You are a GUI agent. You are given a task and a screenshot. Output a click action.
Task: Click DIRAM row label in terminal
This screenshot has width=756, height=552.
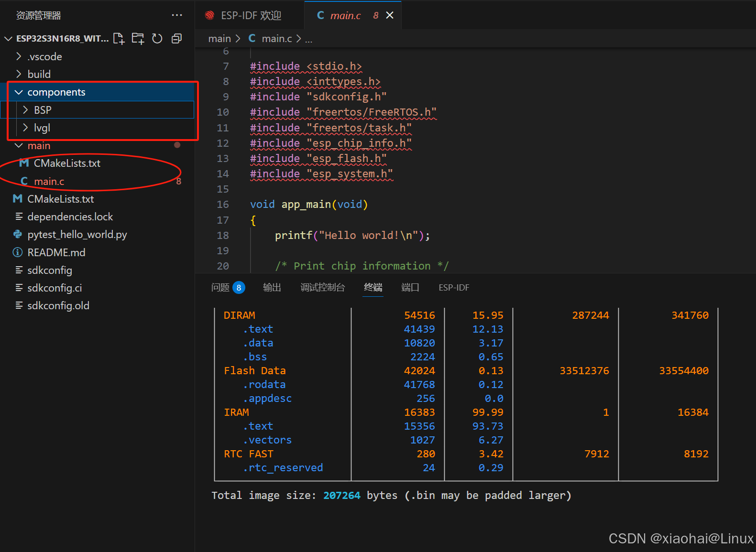(x=240, y=315)
